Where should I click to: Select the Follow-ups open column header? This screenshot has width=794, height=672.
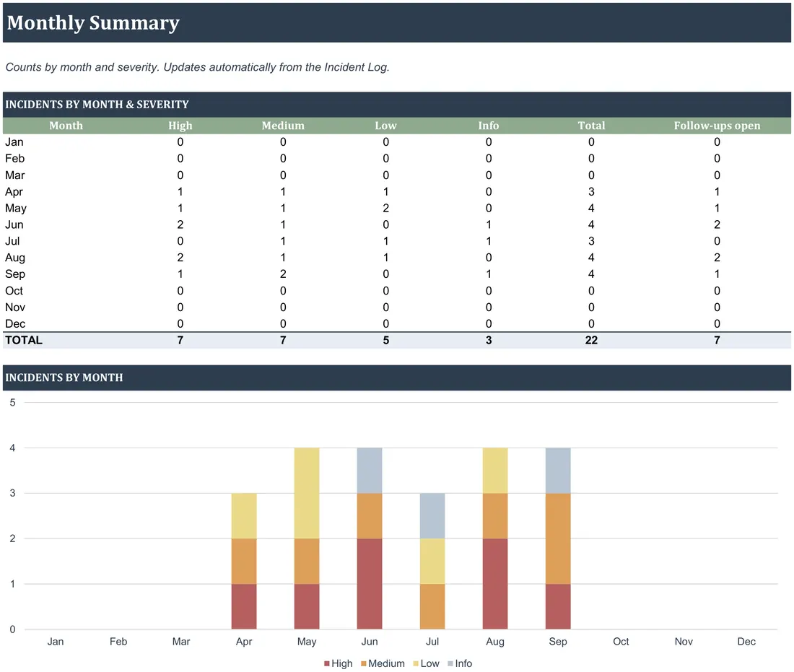coord(717,126)
